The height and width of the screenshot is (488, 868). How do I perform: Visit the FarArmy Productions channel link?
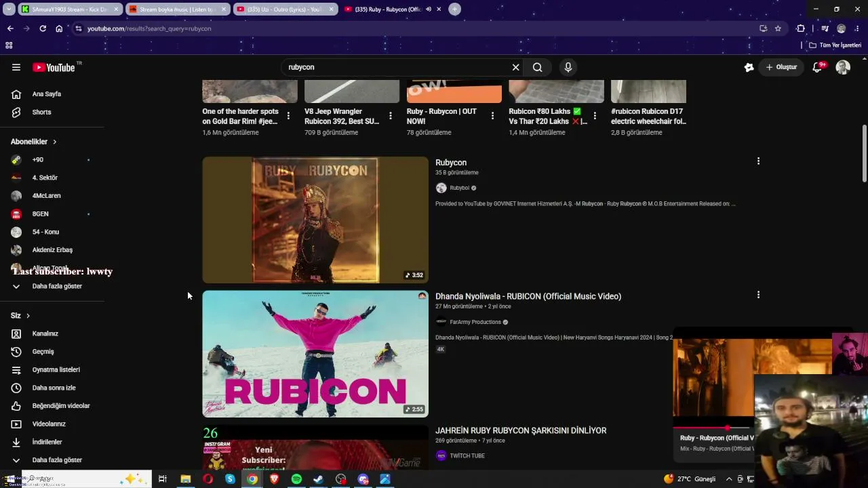pos(475,322)
